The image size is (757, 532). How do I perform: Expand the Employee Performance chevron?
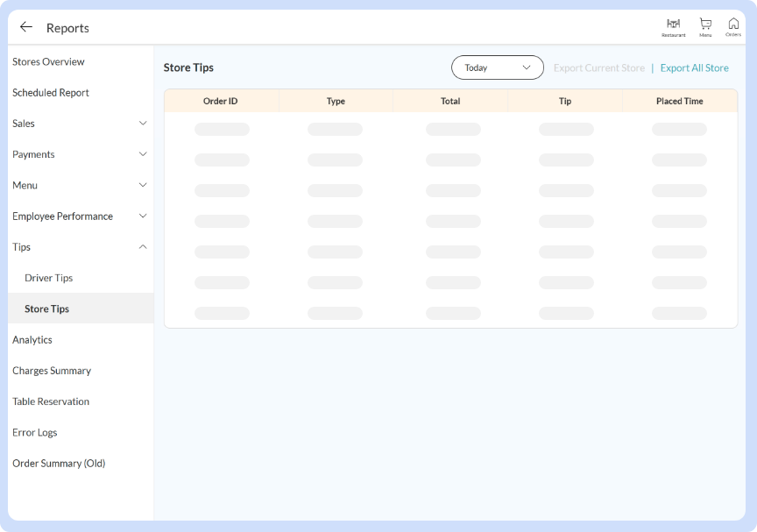coord(143,216)
